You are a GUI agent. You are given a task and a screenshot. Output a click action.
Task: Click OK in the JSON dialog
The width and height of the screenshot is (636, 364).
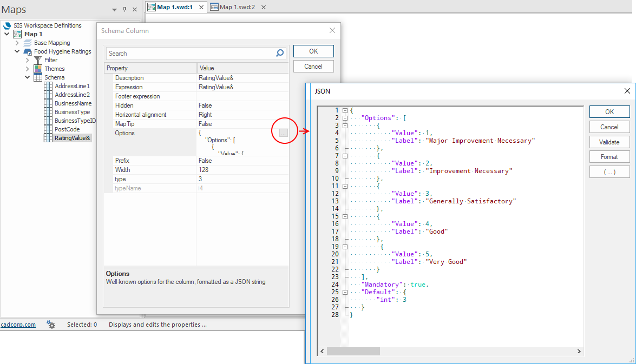click(609, 111)
